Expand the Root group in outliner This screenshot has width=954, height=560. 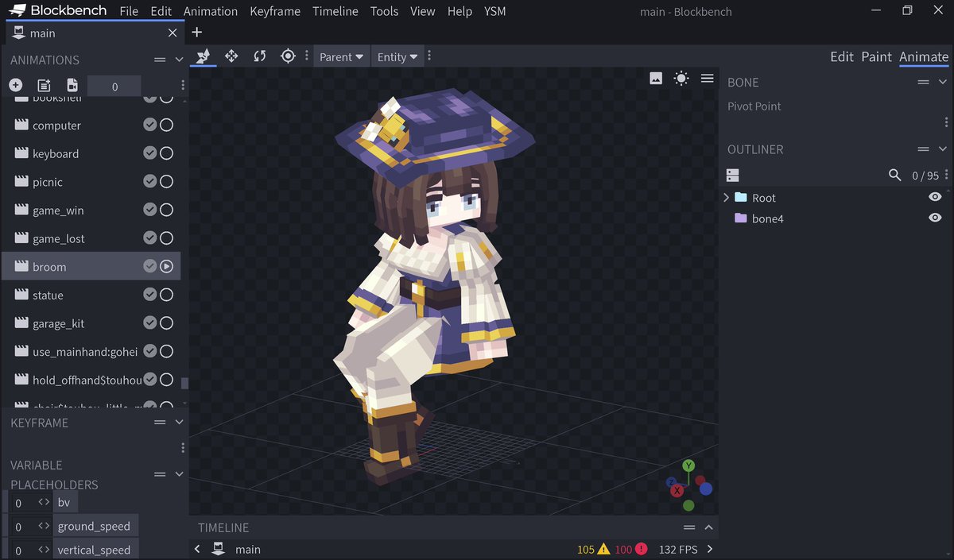click(x=726, y=197)
